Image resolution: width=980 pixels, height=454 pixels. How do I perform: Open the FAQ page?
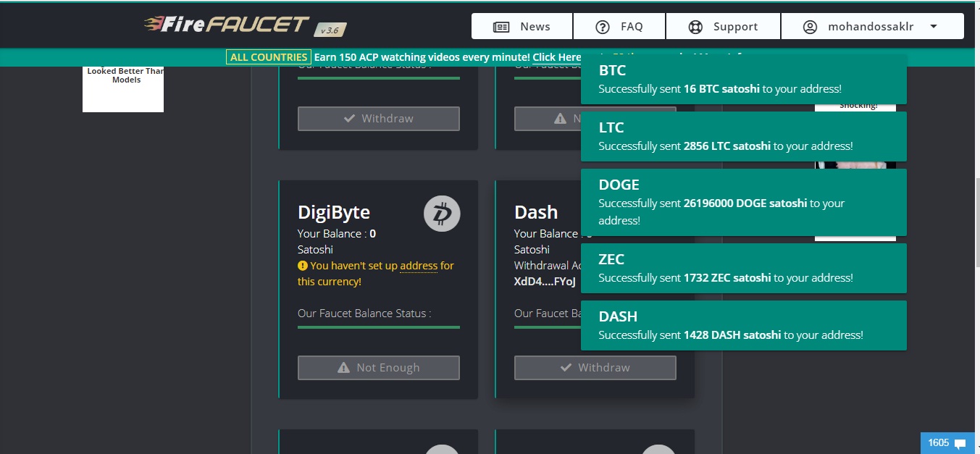[619, 26]
